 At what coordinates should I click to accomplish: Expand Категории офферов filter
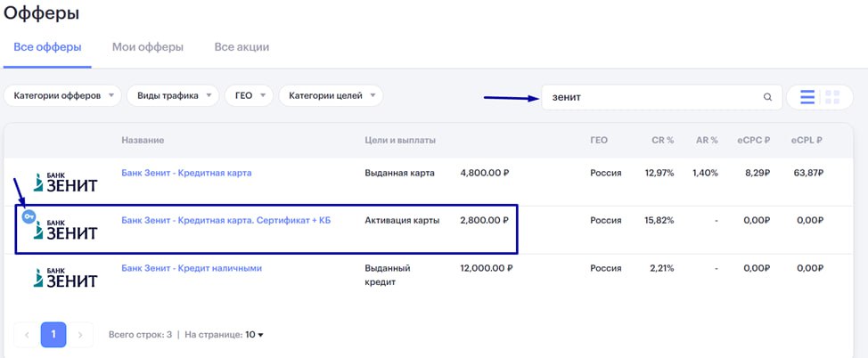click(62, 95)
